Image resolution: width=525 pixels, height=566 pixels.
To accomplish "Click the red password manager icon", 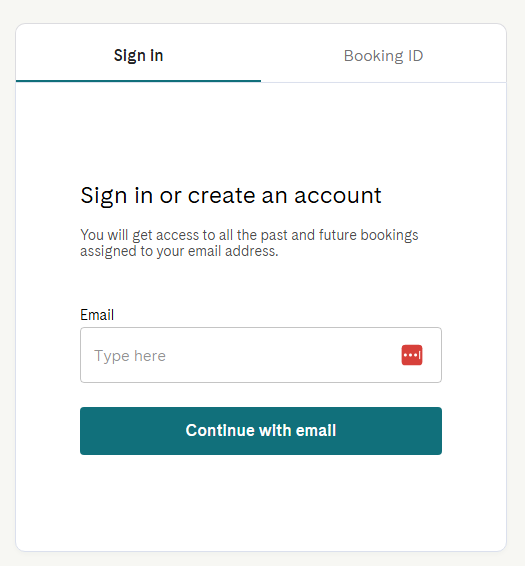I will click(412, 355).
